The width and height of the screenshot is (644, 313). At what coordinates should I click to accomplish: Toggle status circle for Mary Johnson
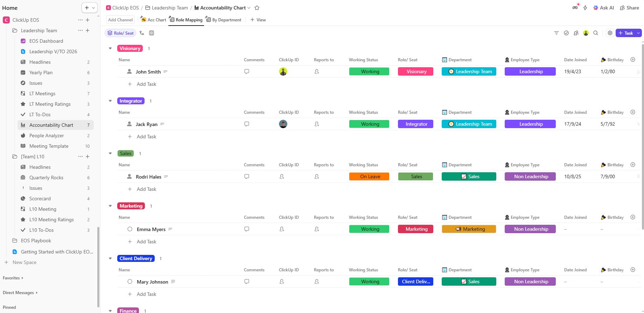(130, 281)
